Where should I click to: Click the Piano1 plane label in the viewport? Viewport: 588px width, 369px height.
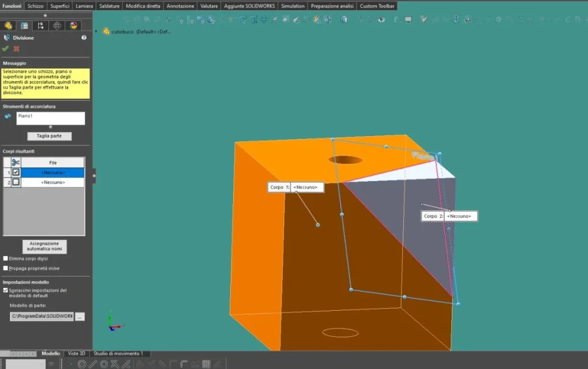click(425, 156)
